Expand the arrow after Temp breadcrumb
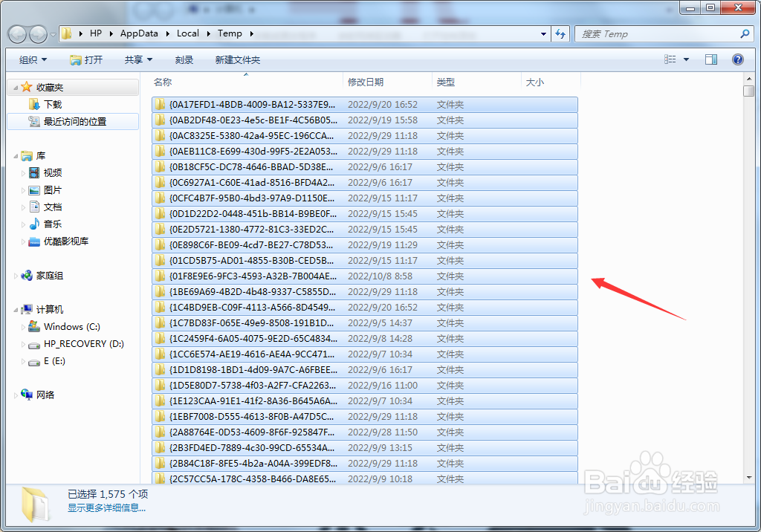This screenshot has width=761, height=532. tap(251, 33)
